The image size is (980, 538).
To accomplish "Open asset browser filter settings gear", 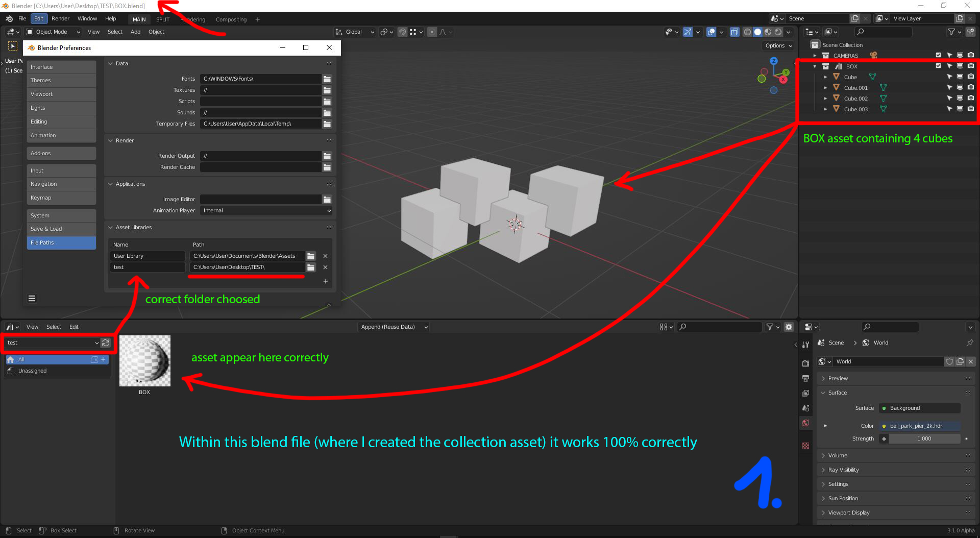I will pyautogui.click(x=789, y=327).
